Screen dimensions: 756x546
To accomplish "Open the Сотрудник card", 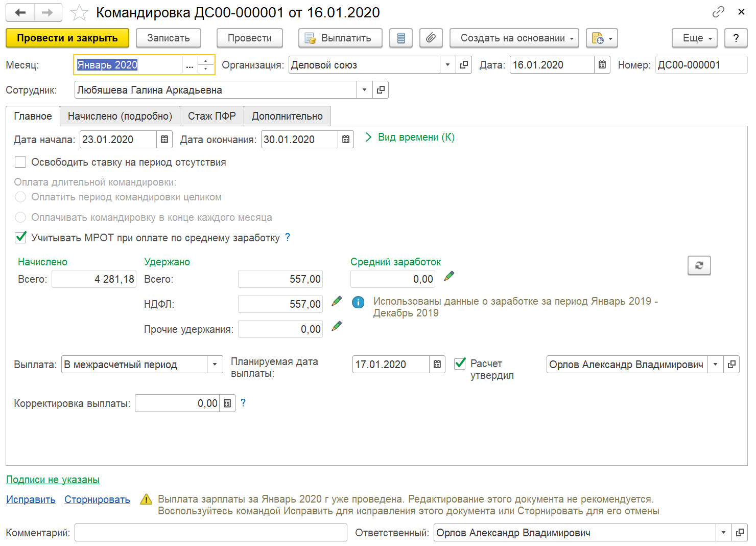I will 381,90.
